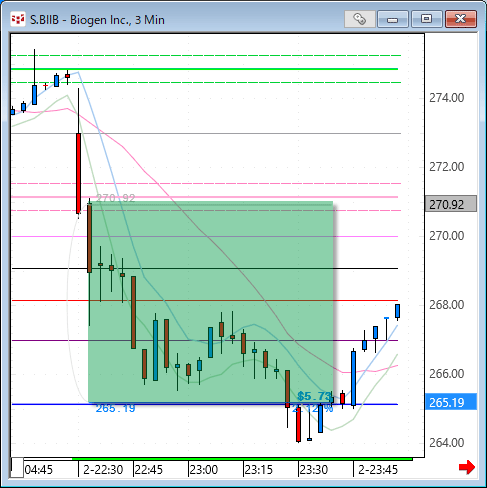Viewport: 487px width, 488px height.
Task: Click the 270.92 label at top of green box
Action: tap(116, 198)
